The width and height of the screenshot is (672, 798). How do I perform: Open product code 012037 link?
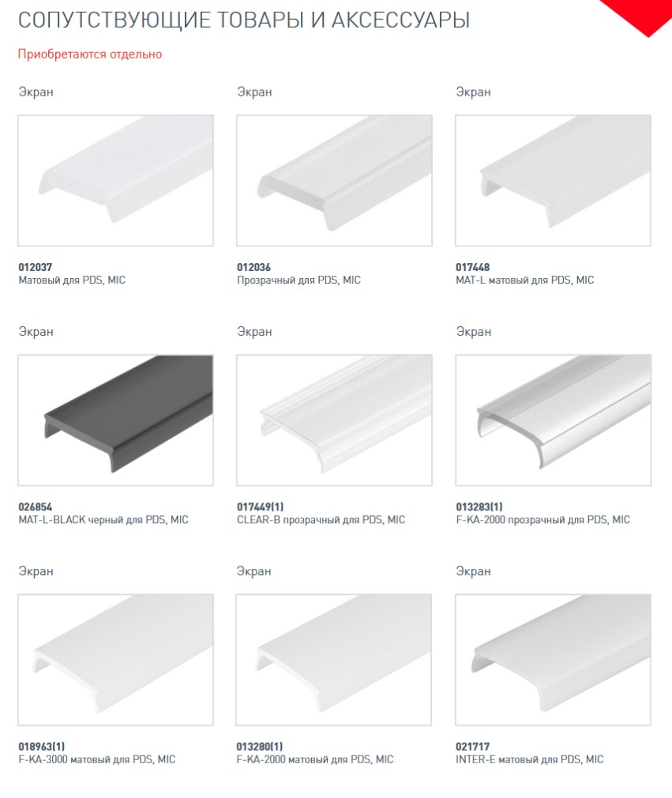(x=35, y=267)
